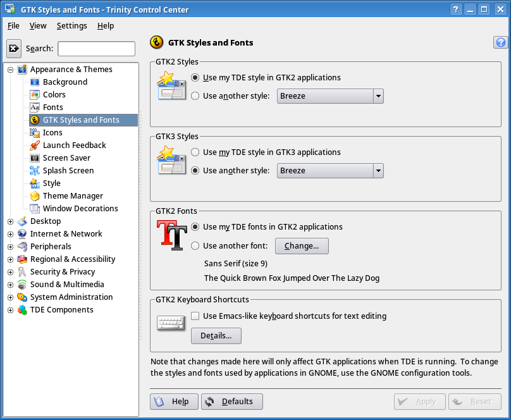511x420 pixels.
Task: Expand the Desktop tree branch
Action: tap(9, 221)
